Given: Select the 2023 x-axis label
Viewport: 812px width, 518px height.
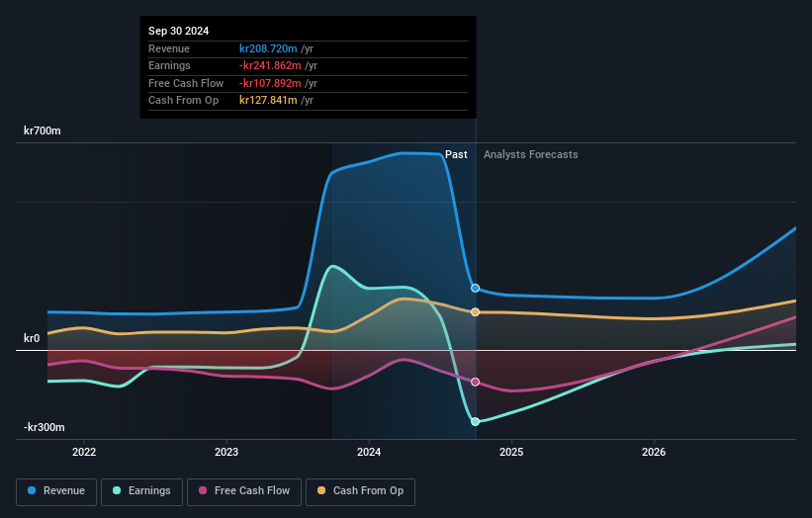Looking at the screenshot, I should click(226, 452).
